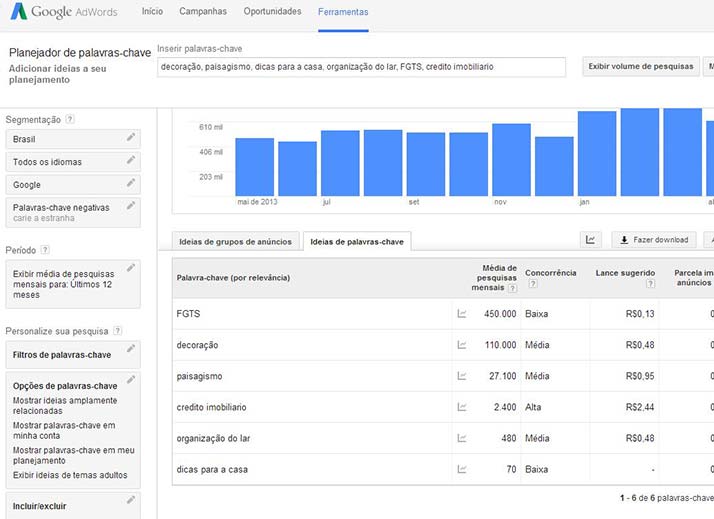Select Ideias de palavras-chave tab
714x519 pixels.
click(357, 241)
